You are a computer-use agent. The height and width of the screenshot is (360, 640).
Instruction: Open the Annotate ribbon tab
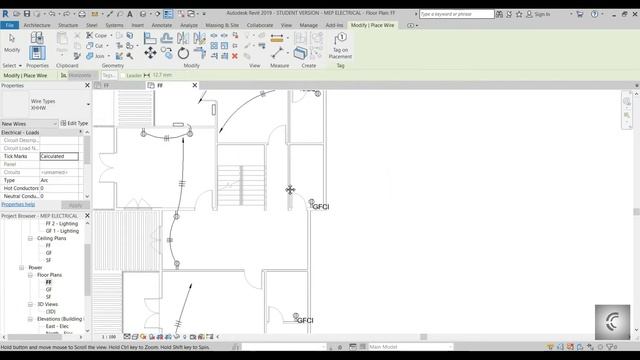162,25
